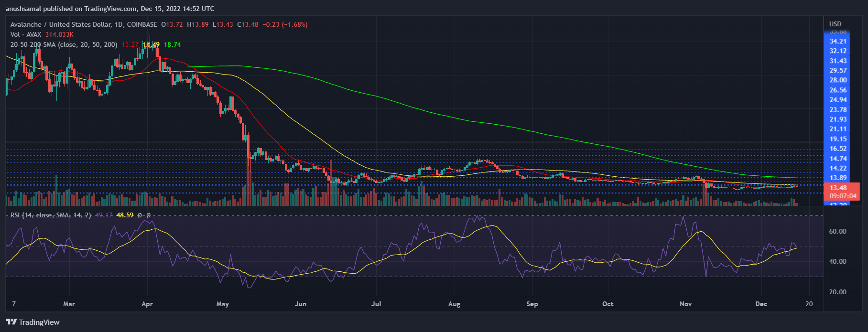The height and width of the screenshot is (332, 868).
Task: Click the 09:07:04 countdown timer label
Action: click(843, 196)
